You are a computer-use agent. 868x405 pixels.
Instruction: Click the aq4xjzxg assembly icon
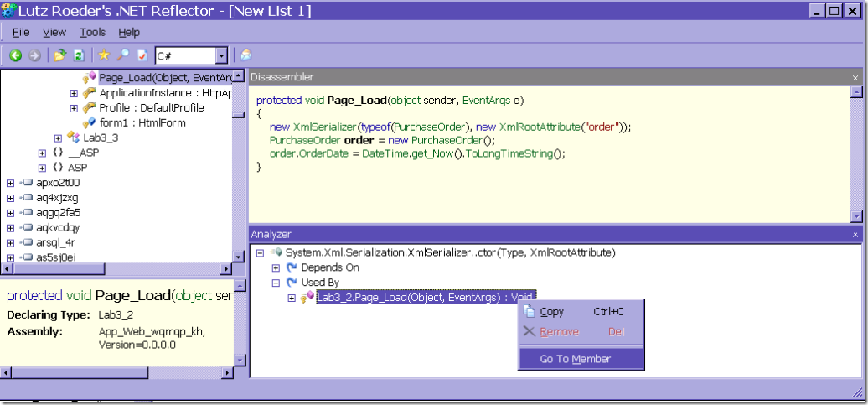[27, 197]
